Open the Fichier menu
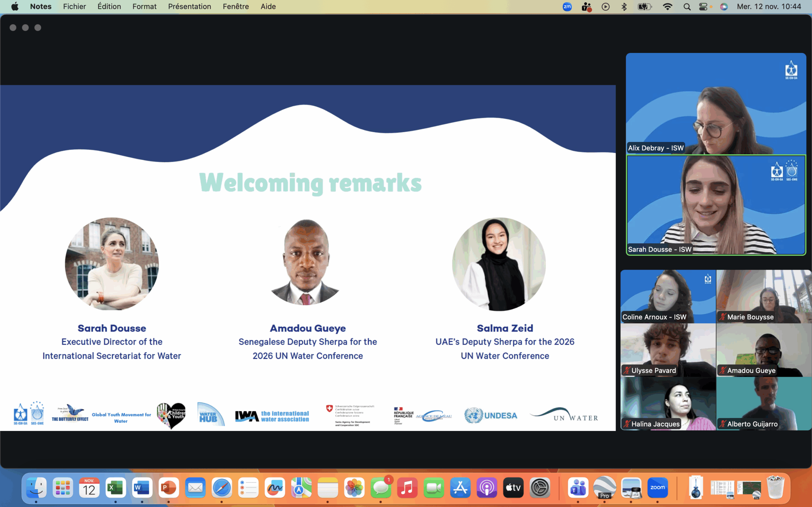Image resolution: width=812 pixels, height=507 pixels. coord(75,7)
